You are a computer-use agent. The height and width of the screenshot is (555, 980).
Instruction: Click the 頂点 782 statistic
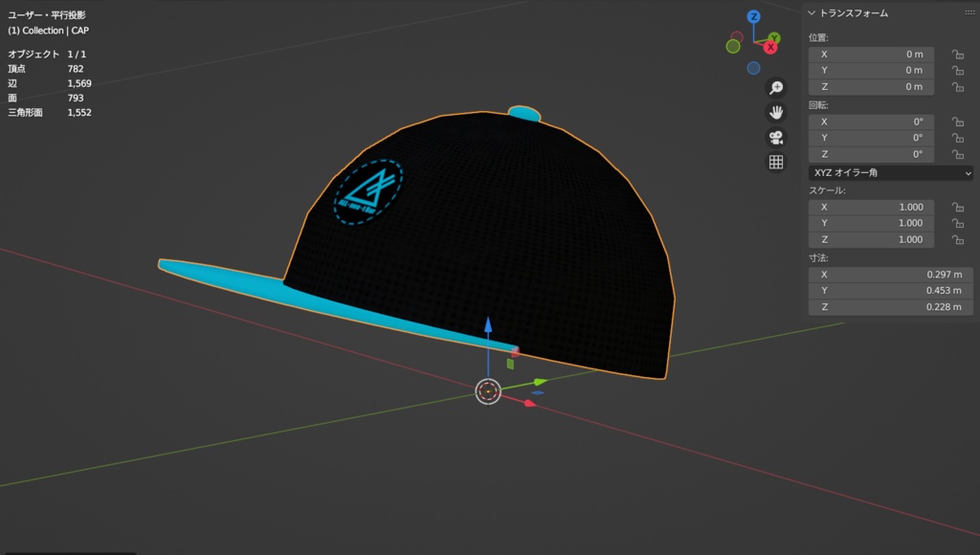coord(45,69)
